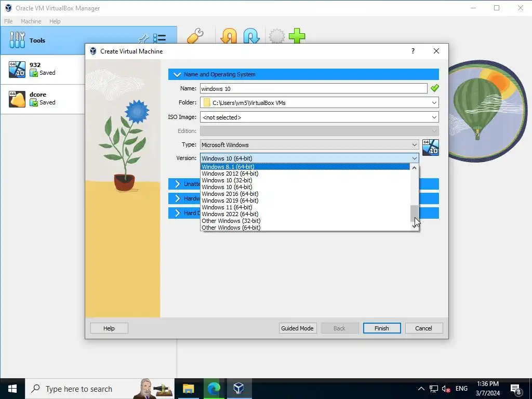Click the orange Preferences wrench toolbar icon
Image resolution: width=532 pixels, height=399 pixels.
(x=195, y=36)
